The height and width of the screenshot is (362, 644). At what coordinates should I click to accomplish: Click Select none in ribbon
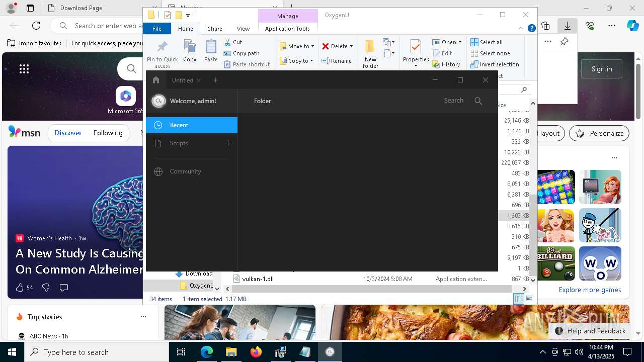click(490, 53)
